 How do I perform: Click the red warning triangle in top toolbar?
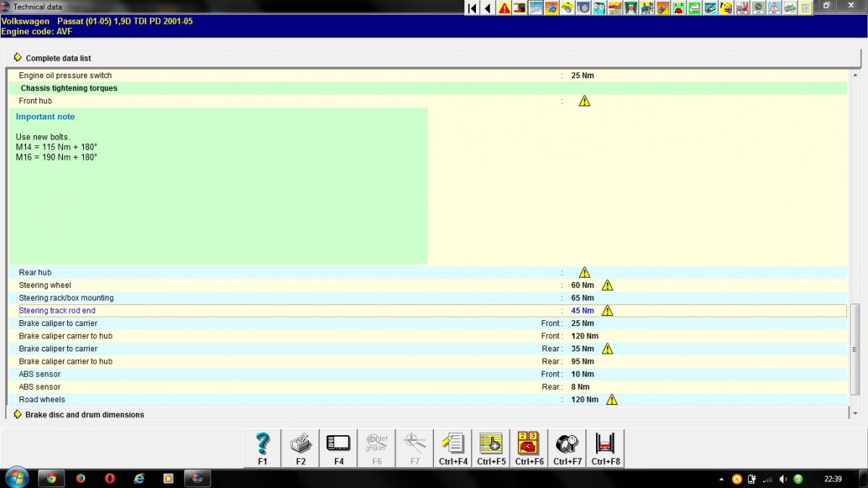click(504, 8)
